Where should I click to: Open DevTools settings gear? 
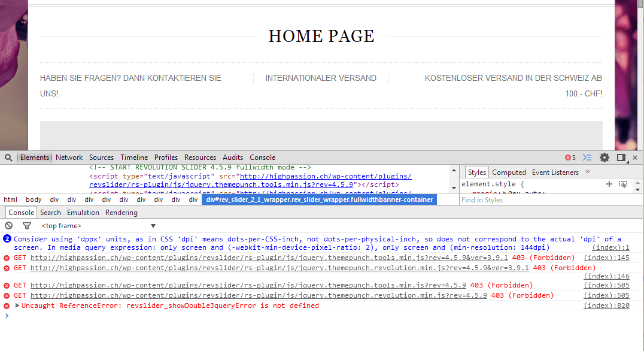pos(604,158)
